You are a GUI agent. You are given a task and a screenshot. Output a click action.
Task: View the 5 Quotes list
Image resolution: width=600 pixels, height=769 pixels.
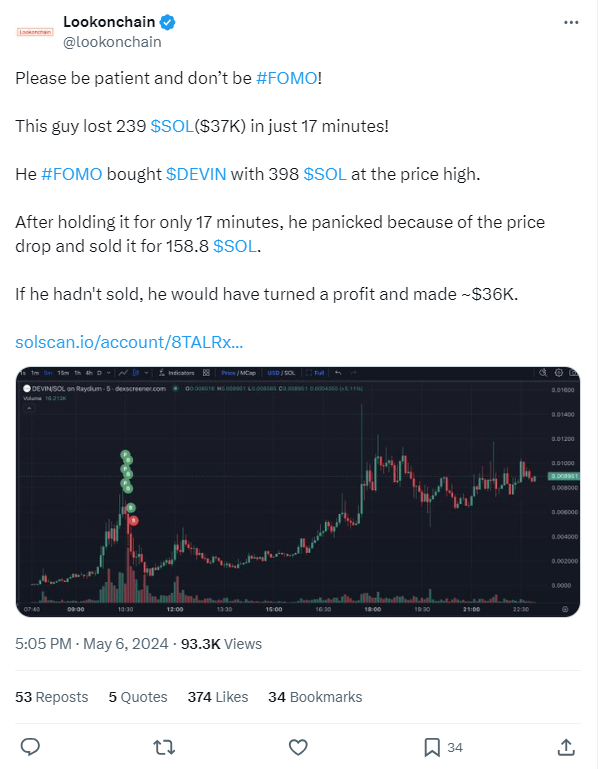coord(138,697)
